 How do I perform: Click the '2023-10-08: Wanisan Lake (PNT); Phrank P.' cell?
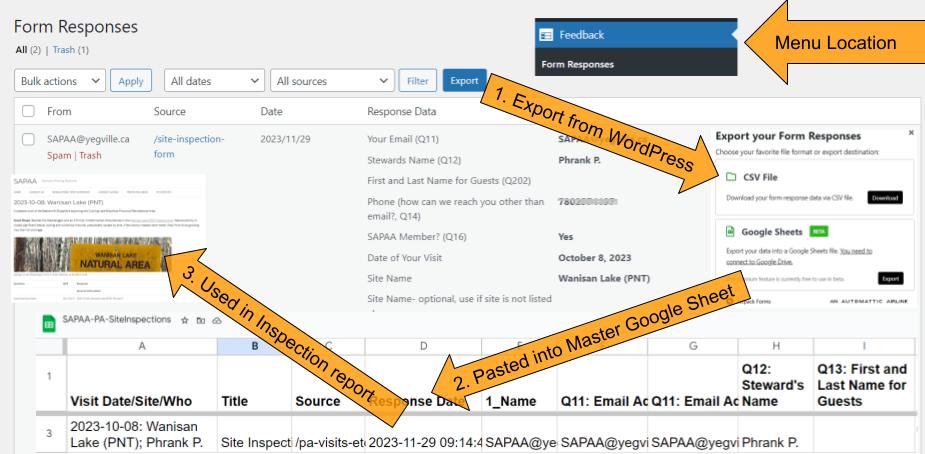[142, 435]
